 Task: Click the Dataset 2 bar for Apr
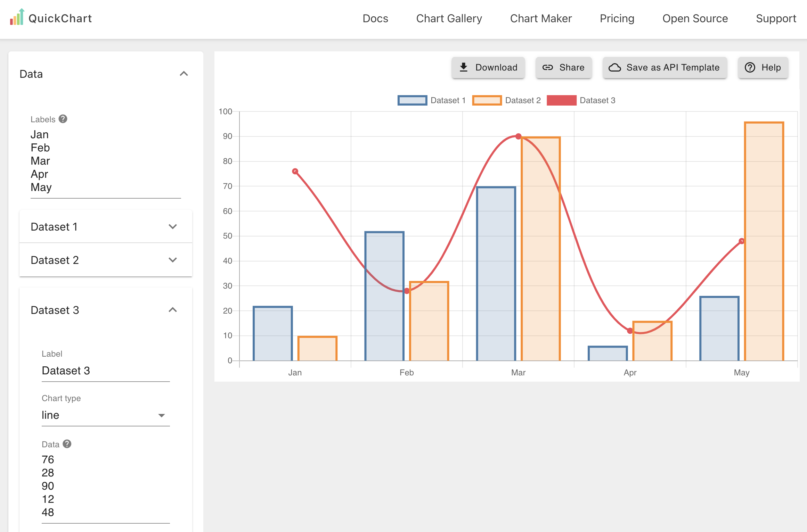(652, 341)
